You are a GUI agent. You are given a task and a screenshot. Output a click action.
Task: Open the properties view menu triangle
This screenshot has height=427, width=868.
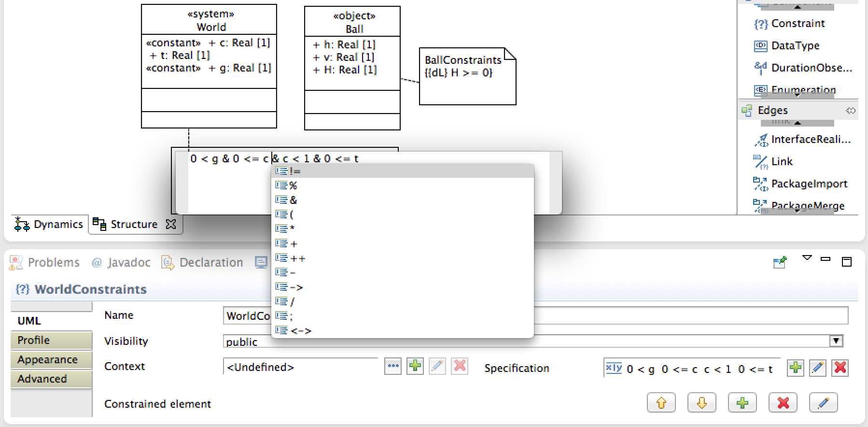coord(807,258)
